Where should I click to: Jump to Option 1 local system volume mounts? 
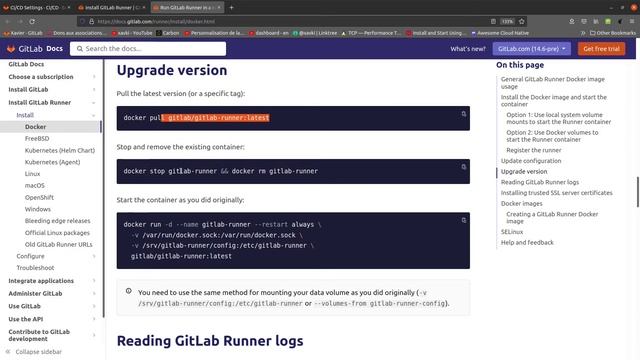tap(558, 118)
